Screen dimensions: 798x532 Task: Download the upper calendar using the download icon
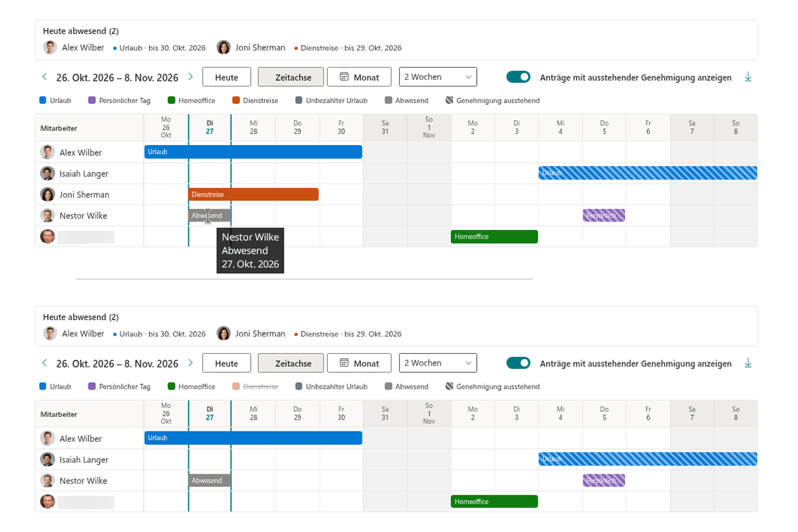[x=748, y=77]
